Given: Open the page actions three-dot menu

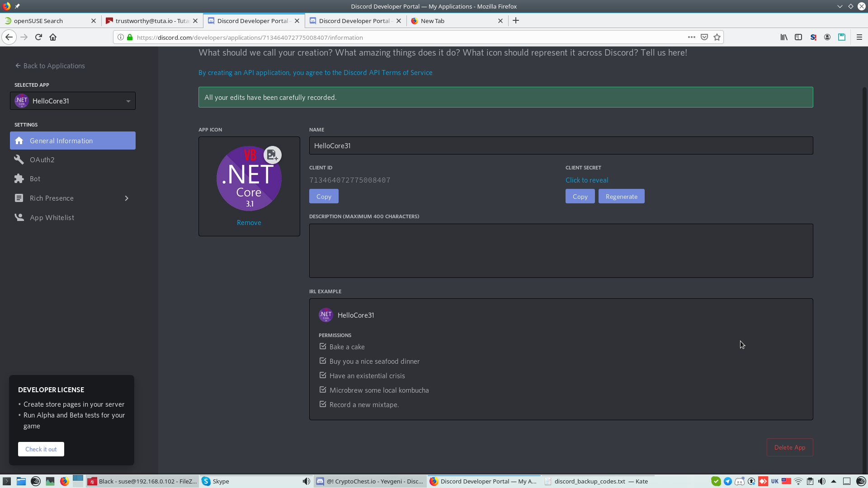Looking at the screenshot, I should [x=691, y=38].
